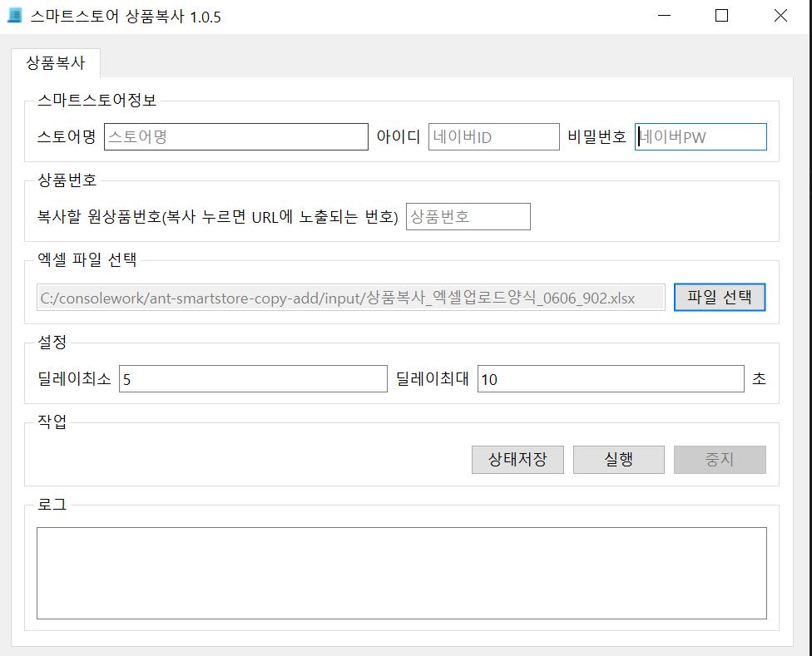The image size is (812, 656).
Task: Click inside the 로그 output area
Action: coord(401,573)
